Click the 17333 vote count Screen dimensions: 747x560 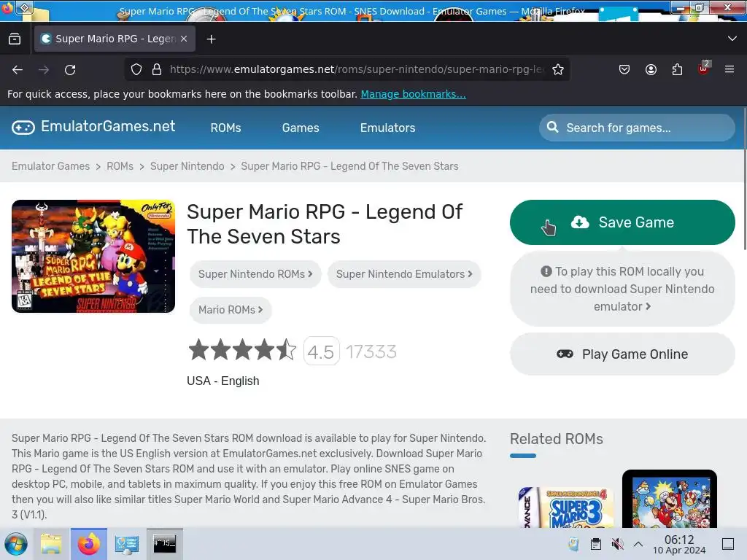point(371,352)
